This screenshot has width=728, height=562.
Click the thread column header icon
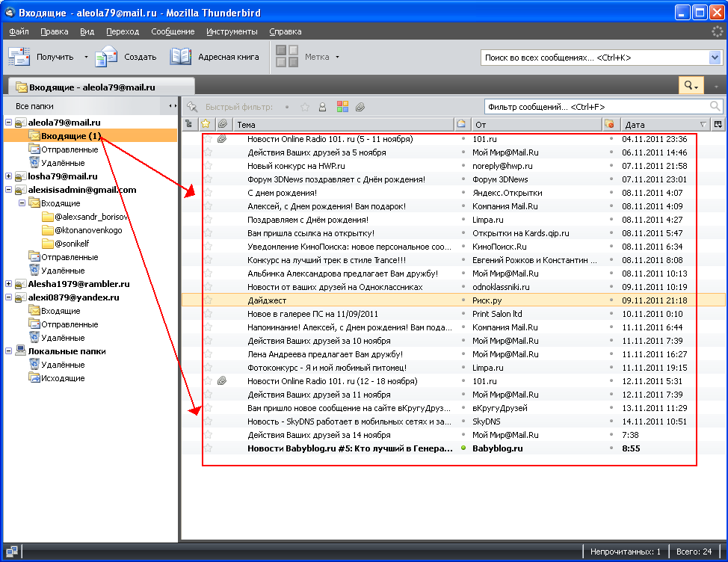[189, 124]
